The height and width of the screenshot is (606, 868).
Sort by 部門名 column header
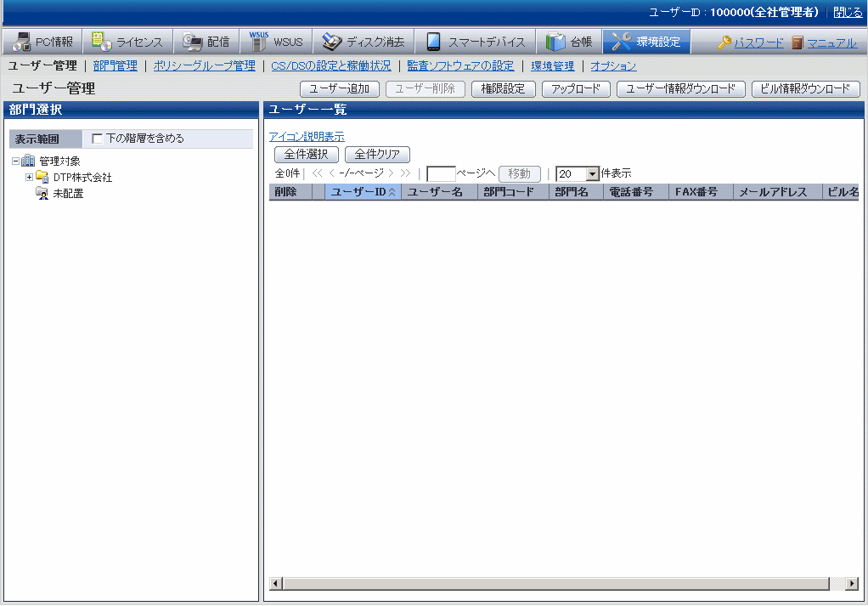pyautogui.click(x=577, y=192)
